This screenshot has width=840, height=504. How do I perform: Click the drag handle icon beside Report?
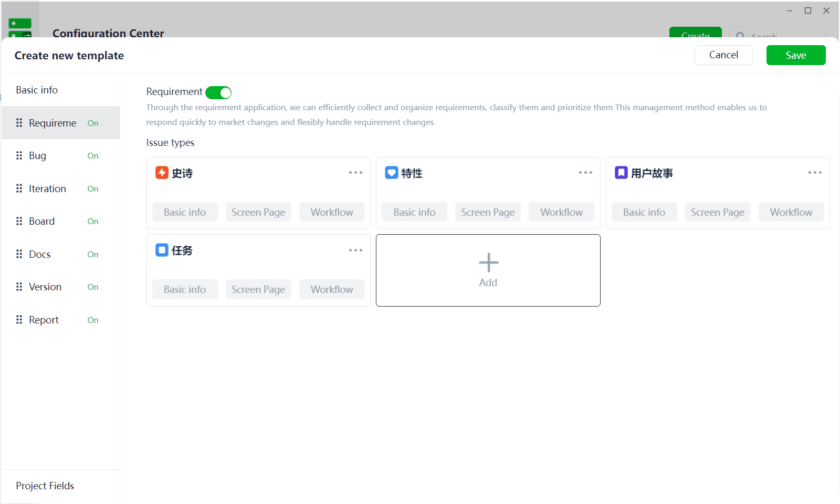point(19,320)
